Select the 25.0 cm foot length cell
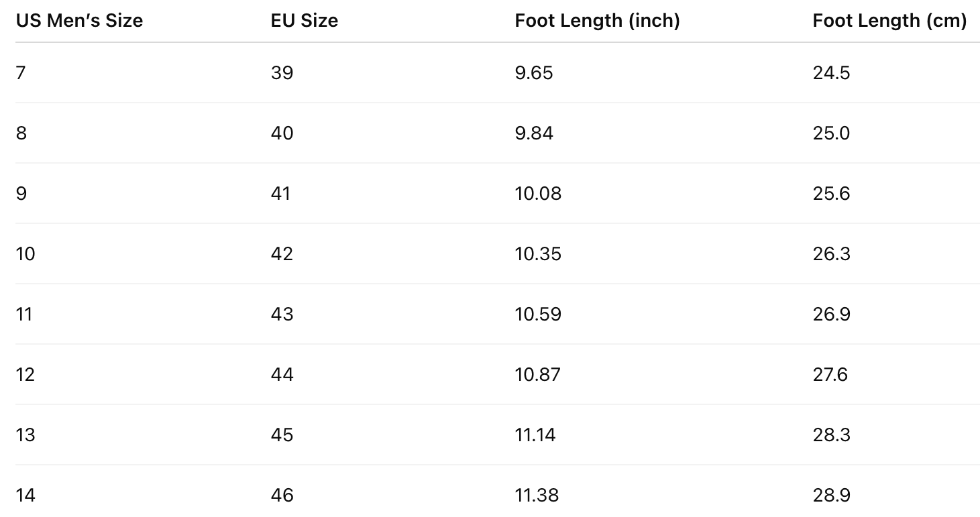The image size is (980, 517). pyautogui.click(x=831, y=133)
